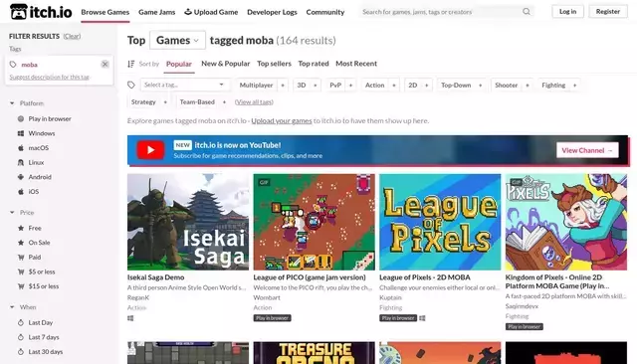
Task: Add the Fighting tag with plus
Action: click(574, 86)
